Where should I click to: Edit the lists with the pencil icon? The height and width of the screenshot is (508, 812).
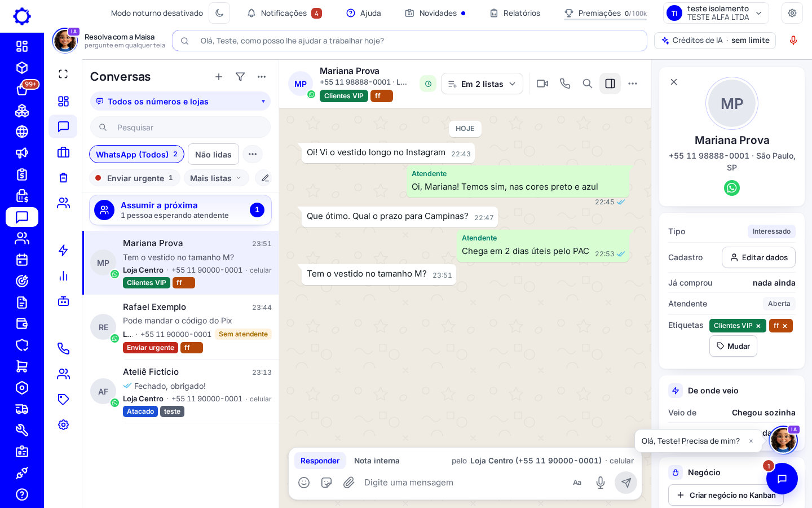[264, 178]
